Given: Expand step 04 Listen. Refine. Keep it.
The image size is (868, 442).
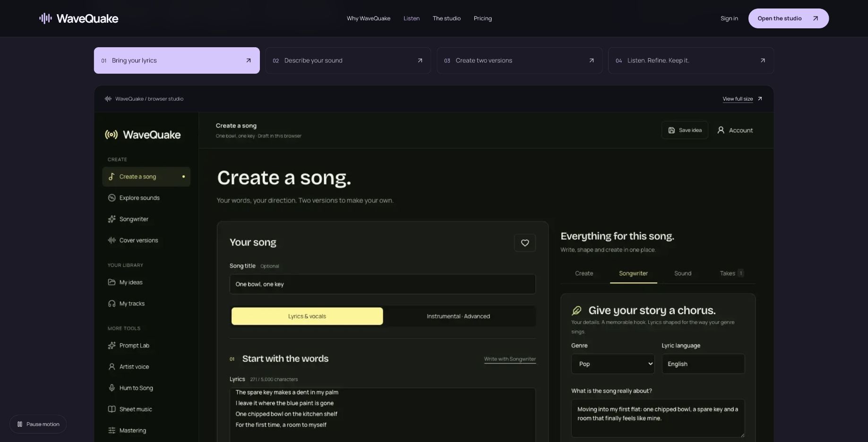Looking at the screenshot, I should coord(691,60).
